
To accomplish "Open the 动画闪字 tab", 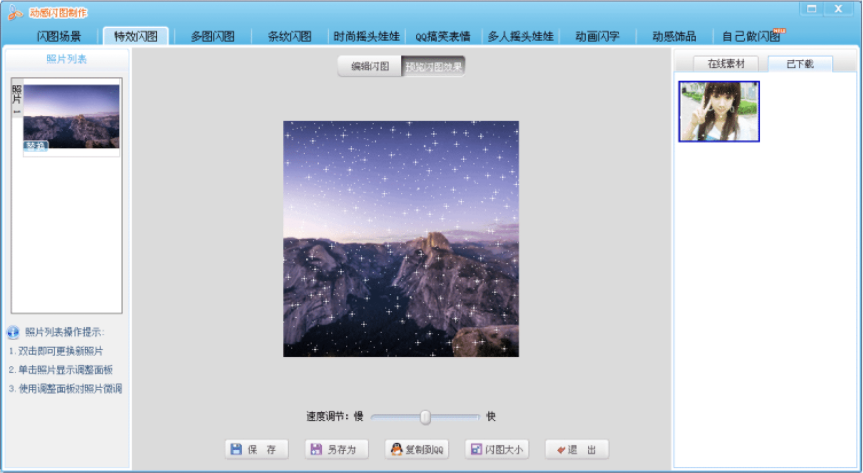I will [x=598, y=36].
